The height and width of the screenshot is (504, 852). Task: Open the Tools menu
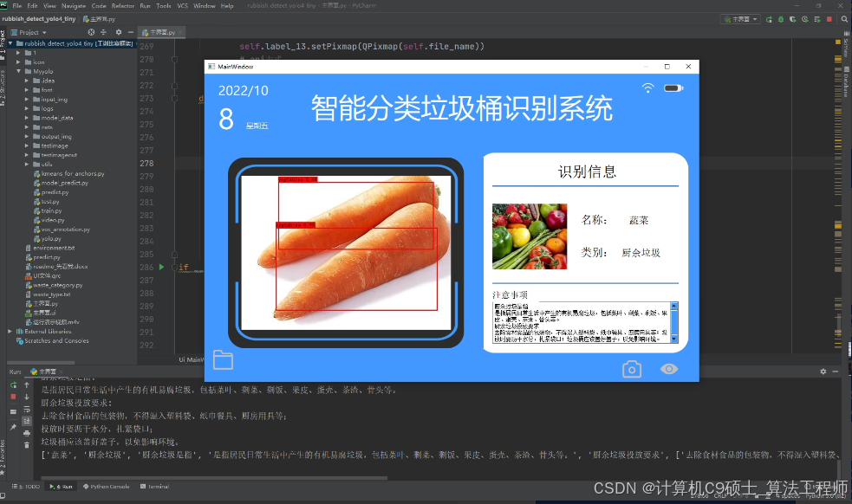pyautogui.click(x=164, y=6)
